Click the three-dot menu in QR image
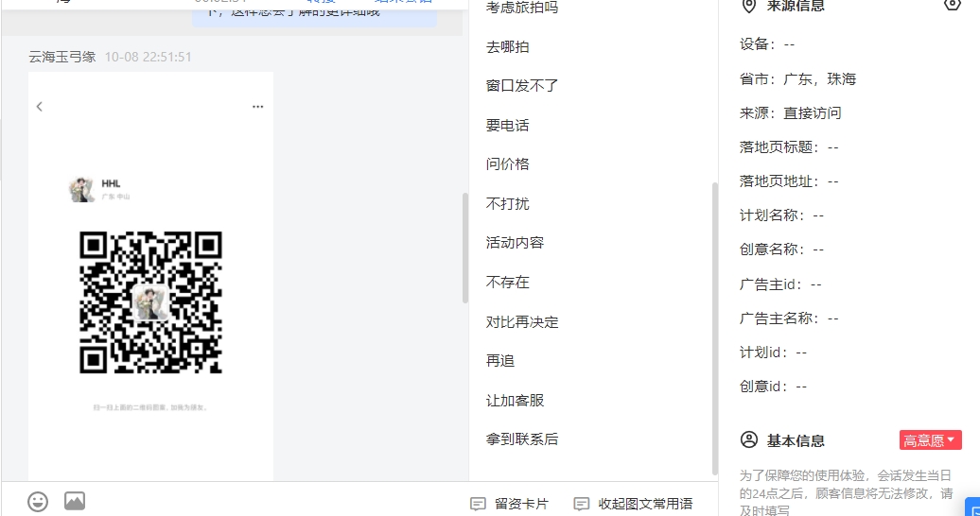The image size is (980, 516). point(257,107)
